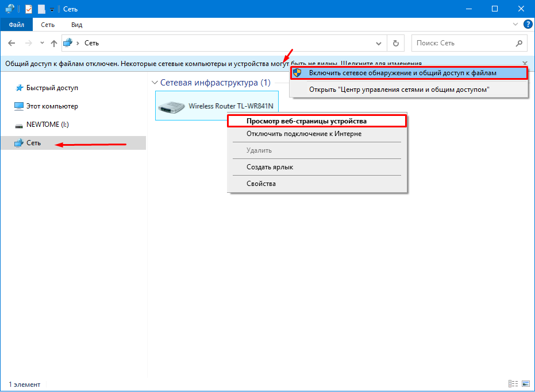Open Быстрый доступ in navigation pane
Viewport: 535px width, 392px height.
click(x=52, y=88)
